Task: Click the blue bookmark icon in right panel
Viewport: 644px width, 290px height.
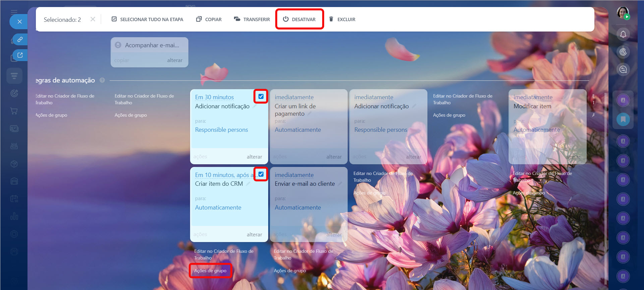Action: (x=623, y=119)
